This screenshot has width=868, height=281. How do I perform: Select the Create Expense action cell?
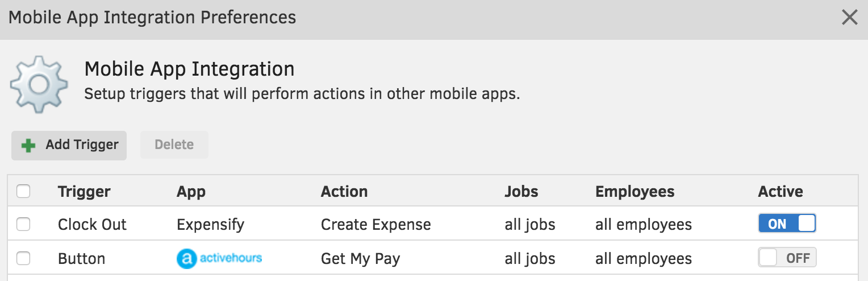[376, 225]
